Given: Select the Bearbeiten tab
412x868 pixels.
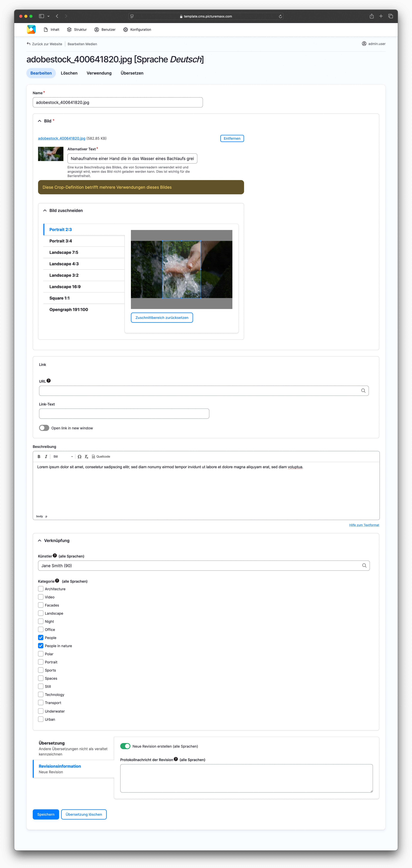Looking at the screenshot, I should [x=41, y=73].
